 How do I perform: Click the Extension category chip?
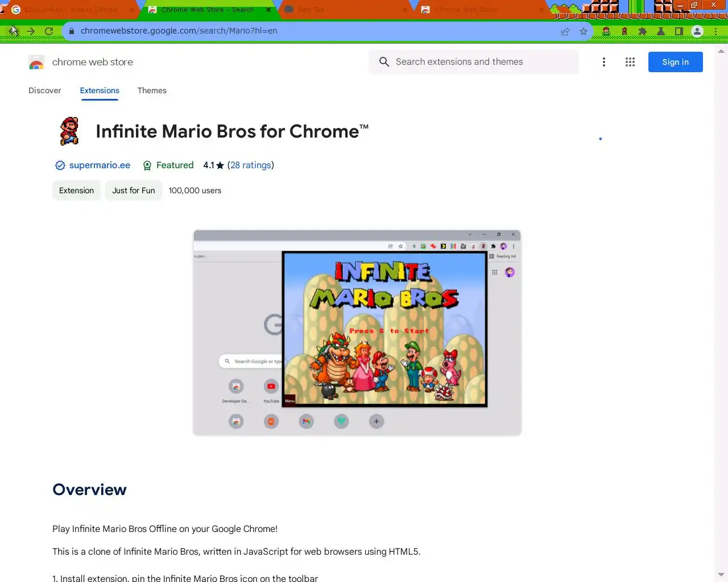point(76,190)
